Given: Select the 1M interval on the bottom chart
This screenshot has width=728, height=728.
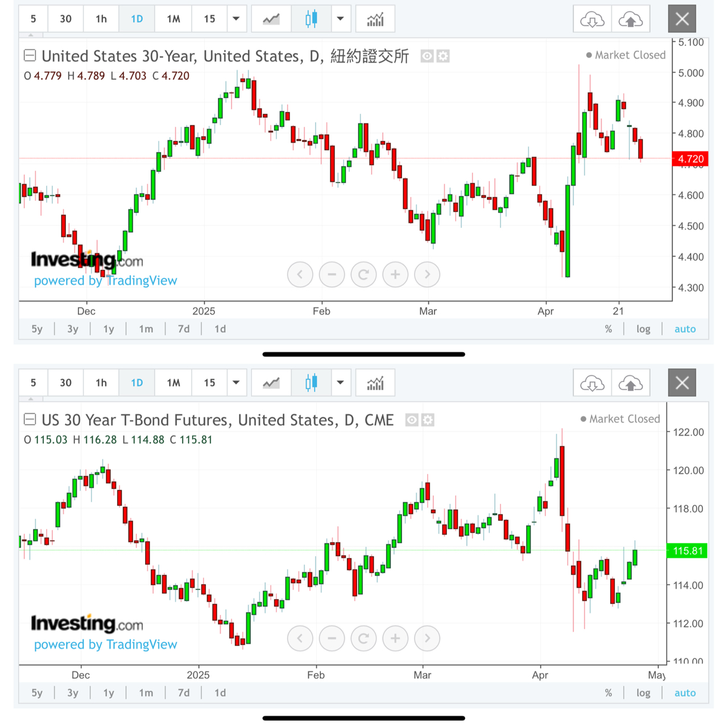Looking at the screenshot, I should (173, 383).
